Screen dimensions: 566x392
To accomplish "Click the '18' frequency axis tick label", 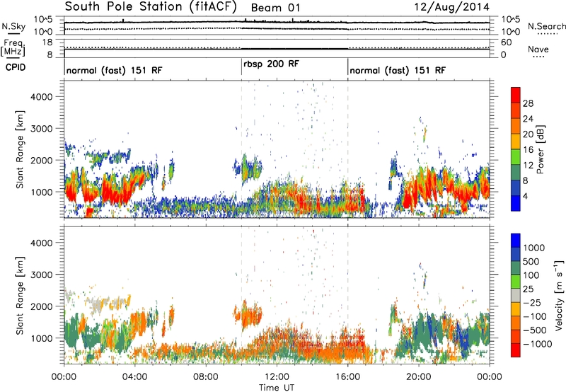I will click(x=47, y=42).
